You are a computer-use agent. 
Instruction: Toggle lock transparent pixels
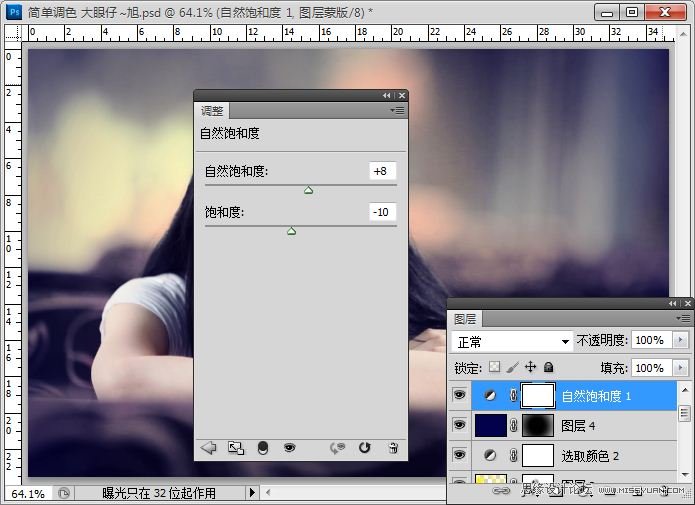(495, 367)
